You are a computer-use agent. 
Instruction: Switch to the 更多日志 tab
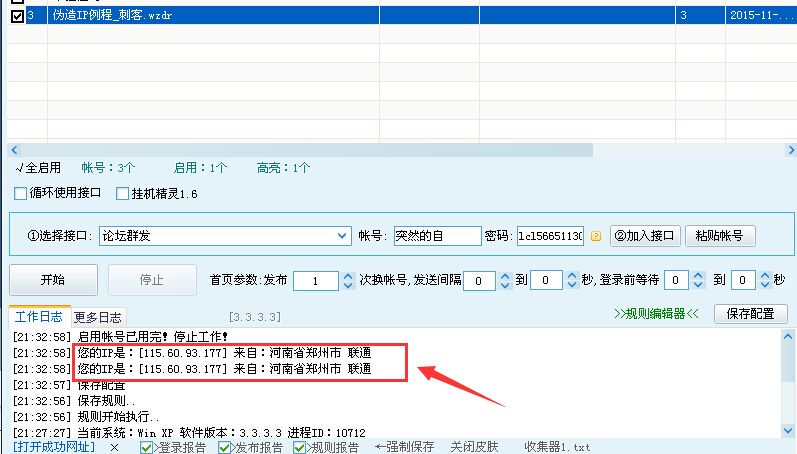(x=98, y=318)
